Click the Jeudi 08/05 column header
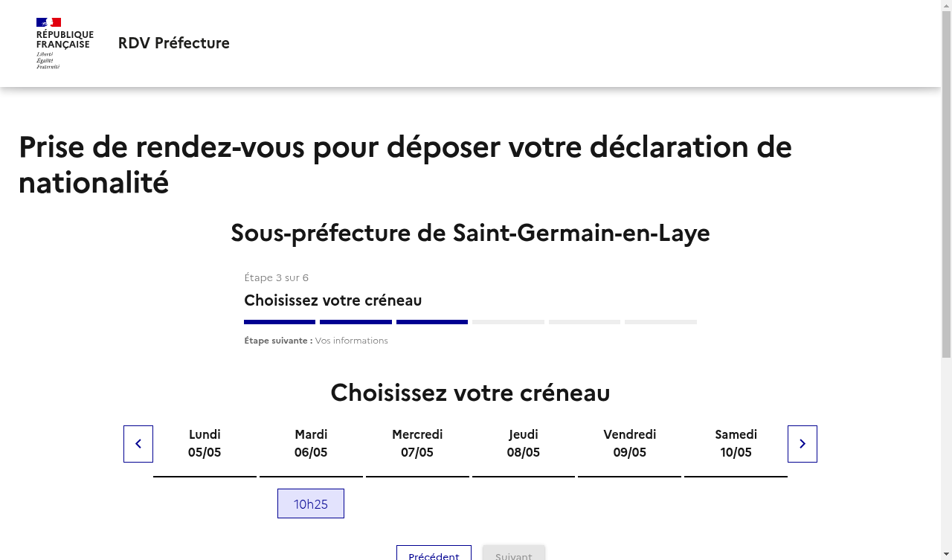The image size is (952, 560). click(x=524, y=443)
